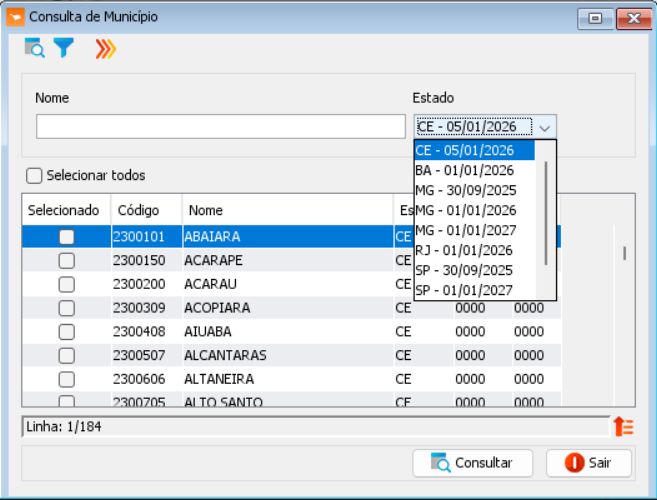Click the Estado dropdown list scrollbar
This screenshot has height=500, width=657.
pyautogui.click(x=546, y=212)
